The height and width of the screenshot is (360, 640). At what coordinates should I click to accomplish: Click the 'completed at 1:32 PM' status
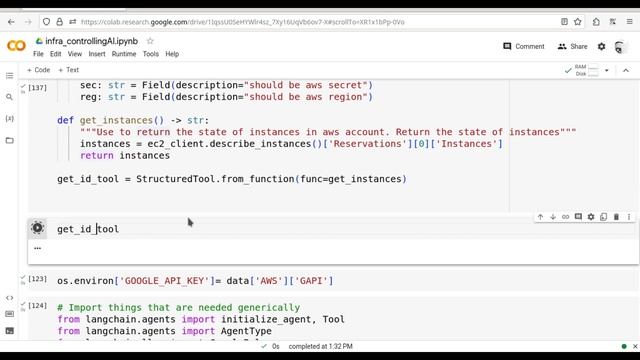pos(320,346)
